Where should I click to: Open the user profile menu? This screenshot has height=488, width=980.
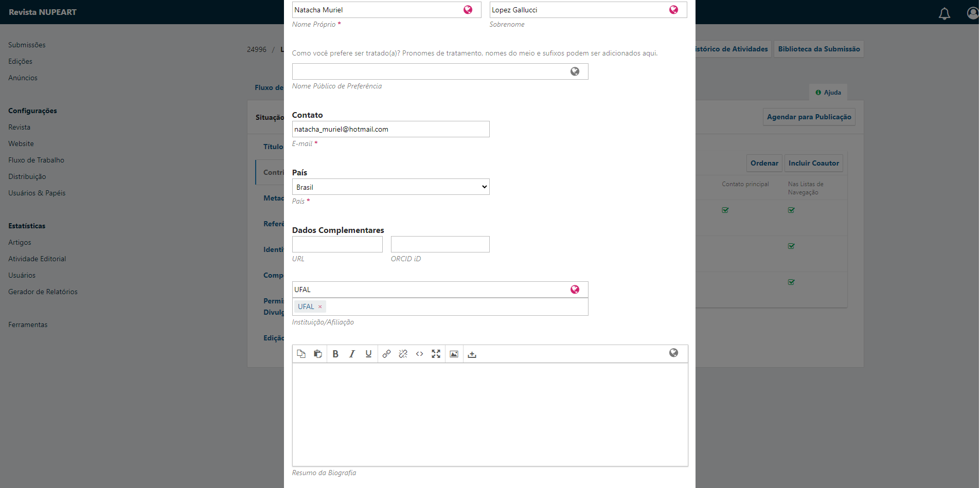coord(972,13)
